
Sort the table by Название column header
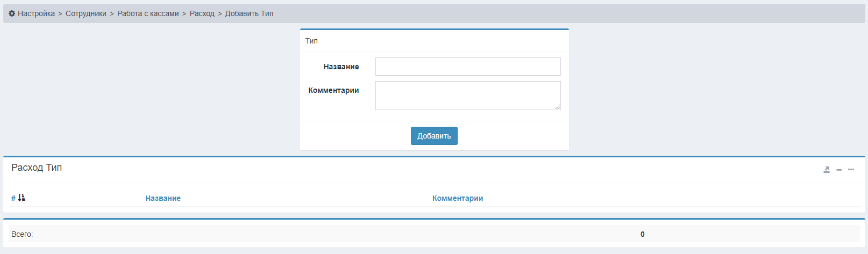tap(163, 198)
